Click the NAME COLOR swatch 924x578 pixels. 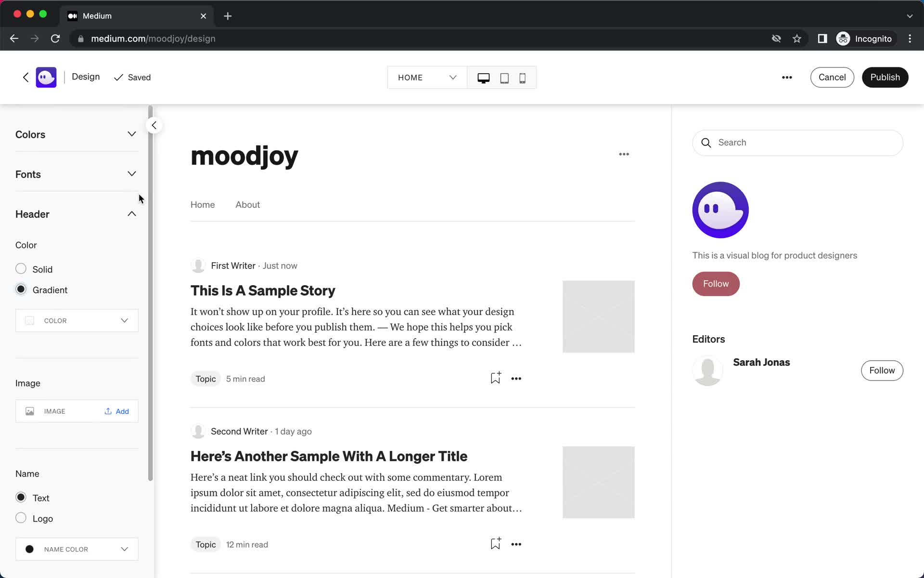pos(29,549)
